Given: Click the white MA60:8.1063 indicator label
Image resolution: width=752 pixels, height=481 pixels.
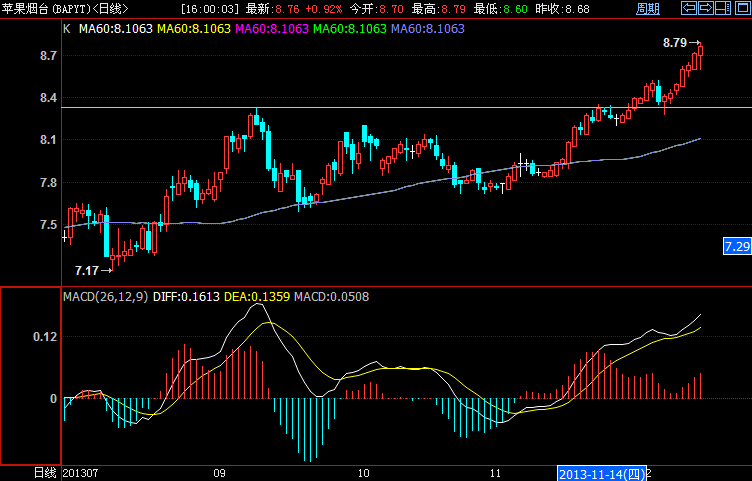Looking at the screenshot, I should point(116,29).
